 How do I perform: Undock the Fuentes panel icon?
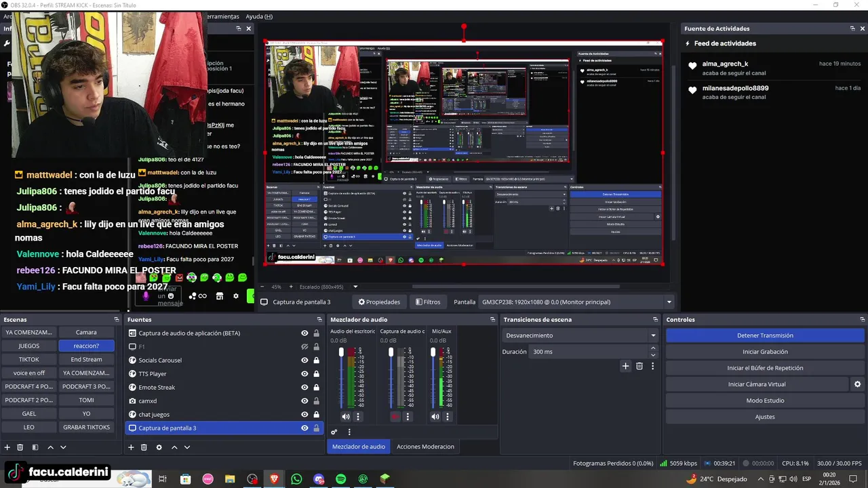pos(319,319)
